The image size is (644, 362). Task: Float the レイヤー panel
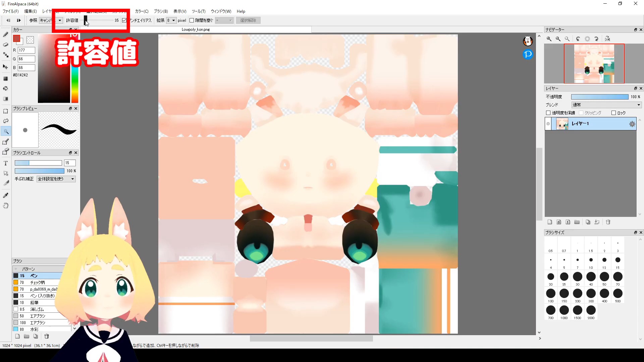coord(635,88)
